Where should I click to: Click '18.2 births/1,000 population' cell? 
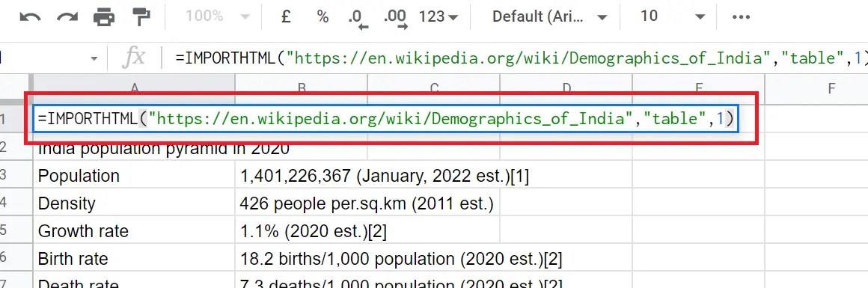click(402, 259)
